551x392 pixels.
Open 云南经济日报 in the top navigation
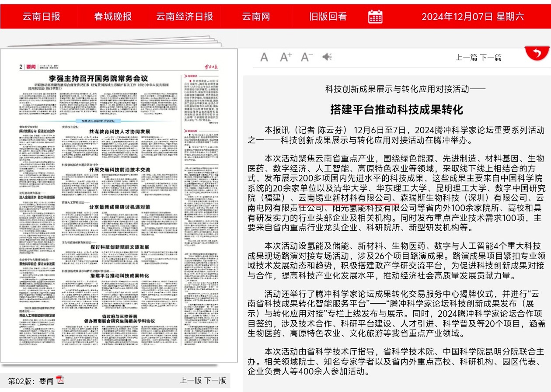click(x=185, y=17)
